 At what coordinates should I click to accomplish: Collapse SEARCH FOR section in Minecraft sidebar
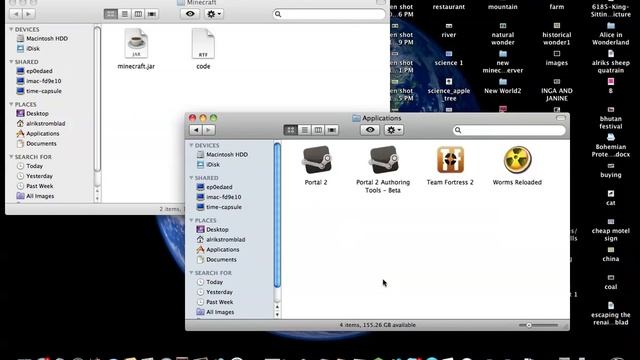point(11,157)
